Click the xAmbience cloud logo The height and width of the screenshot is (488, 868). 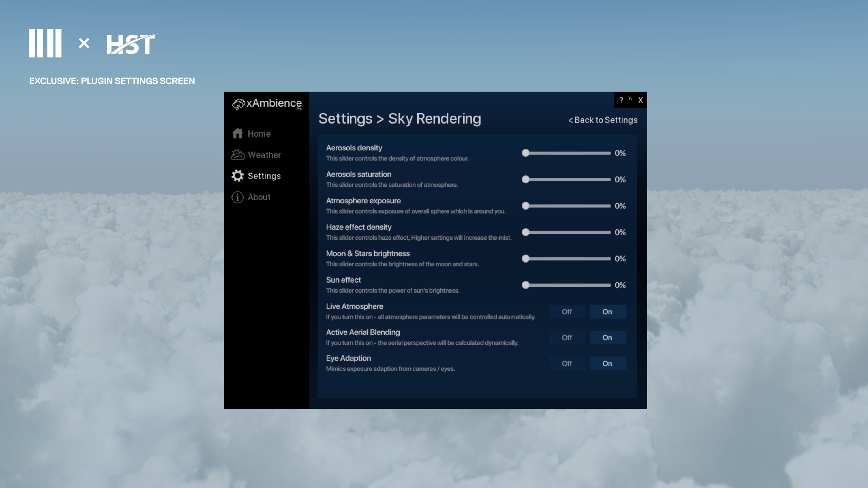coord(239,104)
